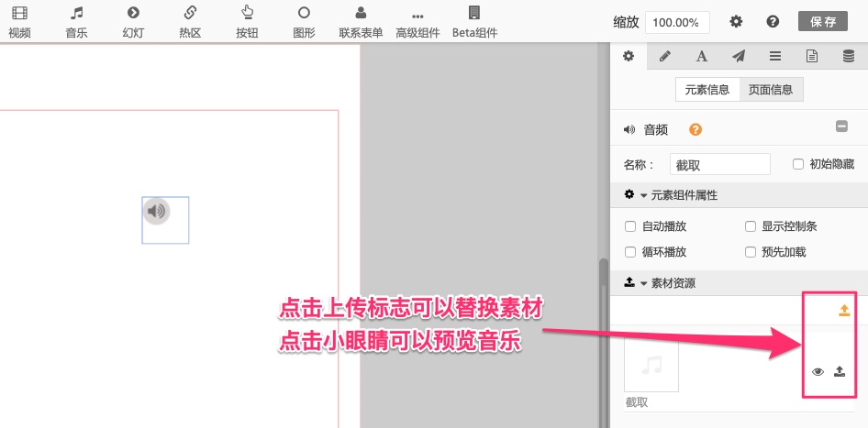This screenshot has width=868, height=428.
Task: Open the pencil edit tab
Action: (665, 57)
